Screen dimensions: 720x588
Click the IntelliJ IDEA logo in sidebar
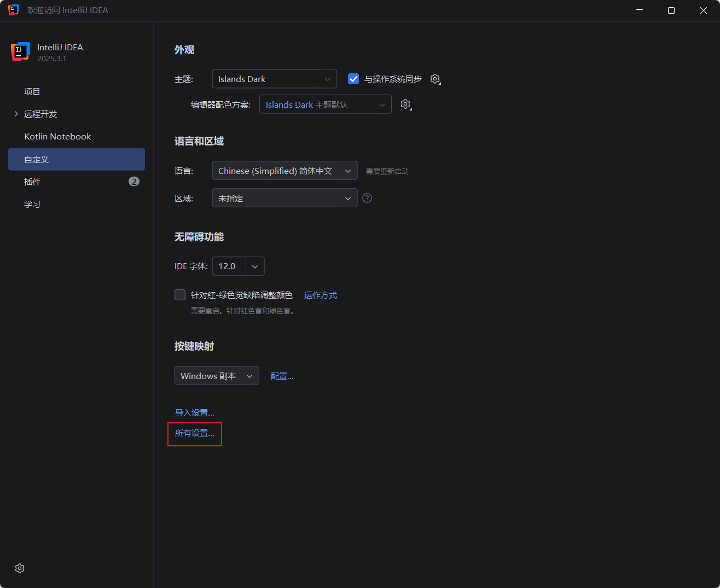coord(20,52)
